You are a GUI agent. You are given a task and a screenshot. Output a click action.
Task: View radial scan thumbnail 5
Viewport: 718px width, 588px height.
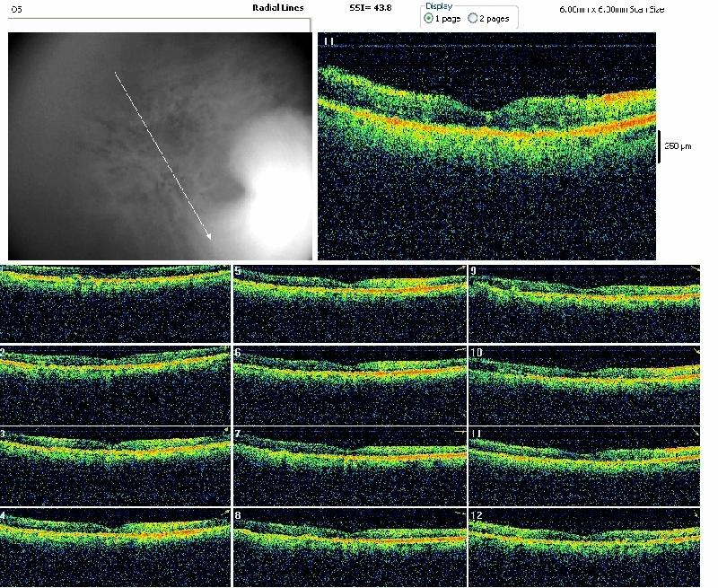(350, 303)
